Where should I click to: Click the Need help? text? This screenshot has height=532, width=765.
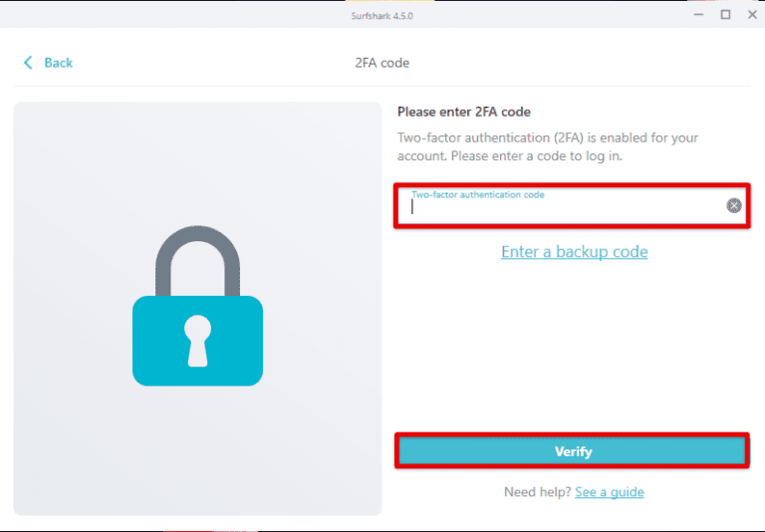click(x=537, y=492)
